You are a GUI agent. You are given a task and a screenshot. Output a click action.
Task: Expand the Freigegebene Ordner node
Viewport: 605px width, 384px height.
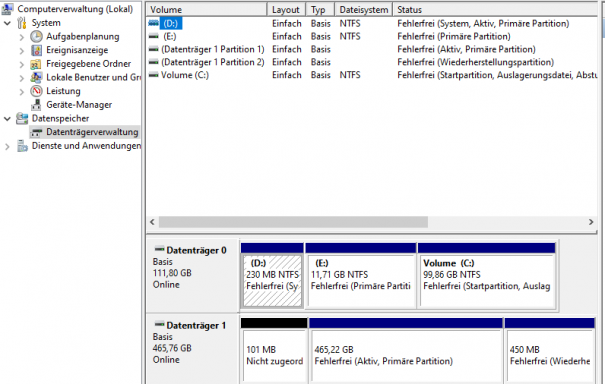click(22, 64)
